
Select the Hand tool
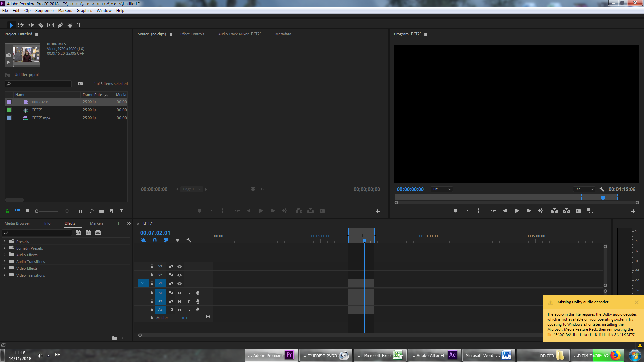[x=70, y=25]
